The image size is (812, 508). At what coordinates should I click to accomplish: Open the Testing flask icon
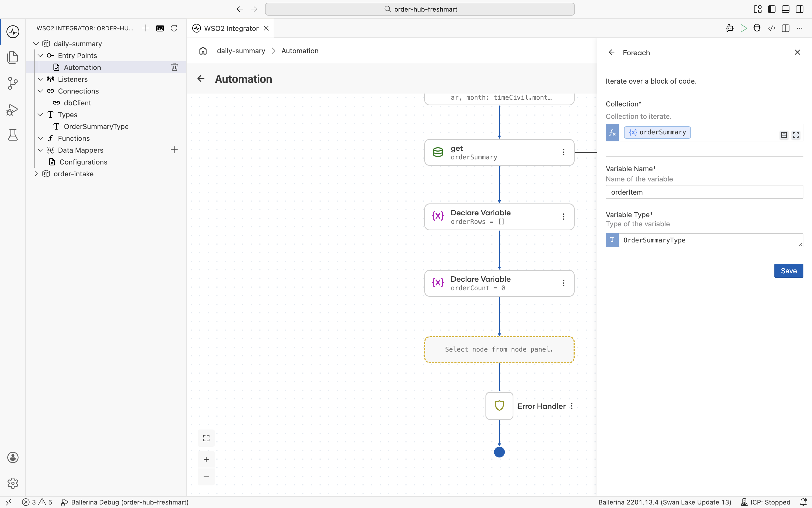coord(13,135)
